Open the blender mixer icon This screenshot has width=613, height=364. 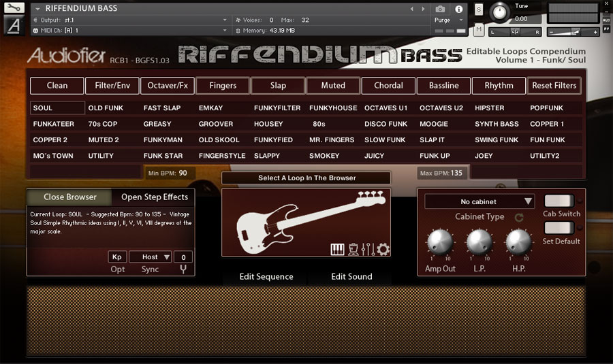[x=353, y=249]
